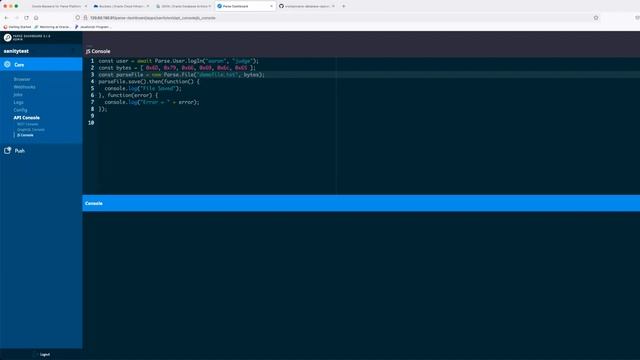The image size is (640, 360).
Task: Click the function(error) code line
Action: click(128, 96)
